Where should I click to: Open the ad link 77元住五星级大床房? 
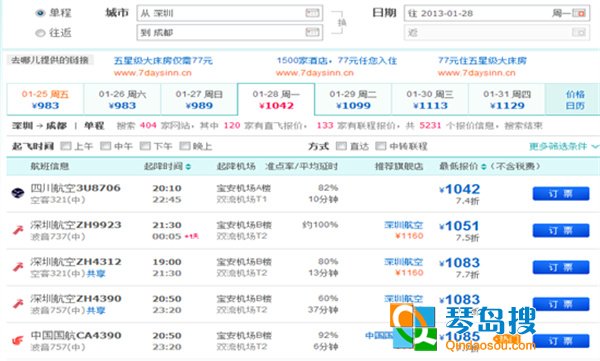pyautogui.click(x=482, y=60)
